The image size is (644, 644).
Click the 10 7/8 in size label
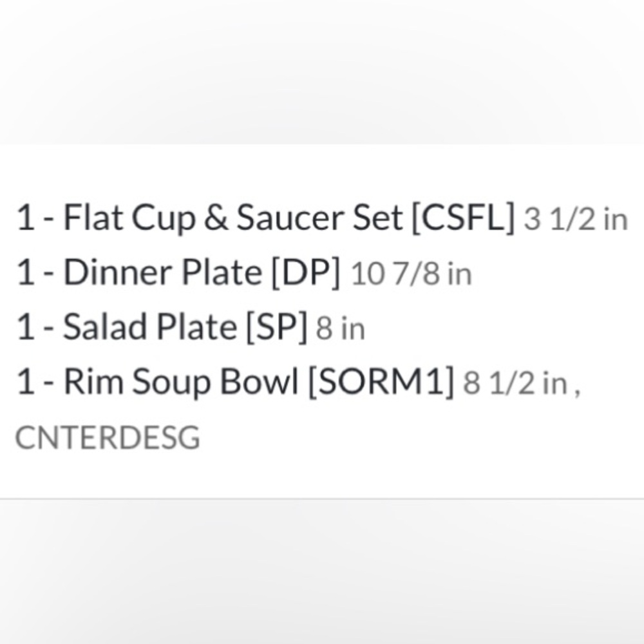point(411,274)
